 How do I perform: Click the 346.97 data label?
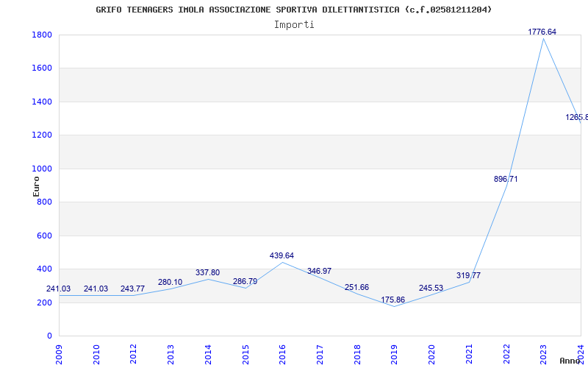(319, 271)
